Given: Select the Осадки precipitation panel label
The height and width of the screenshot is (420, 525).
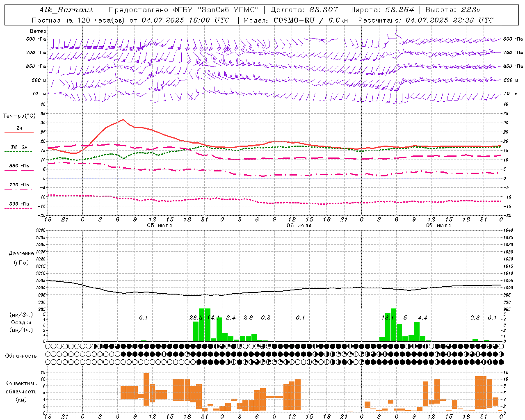Looking at the screenshot, I should [21, 322].
